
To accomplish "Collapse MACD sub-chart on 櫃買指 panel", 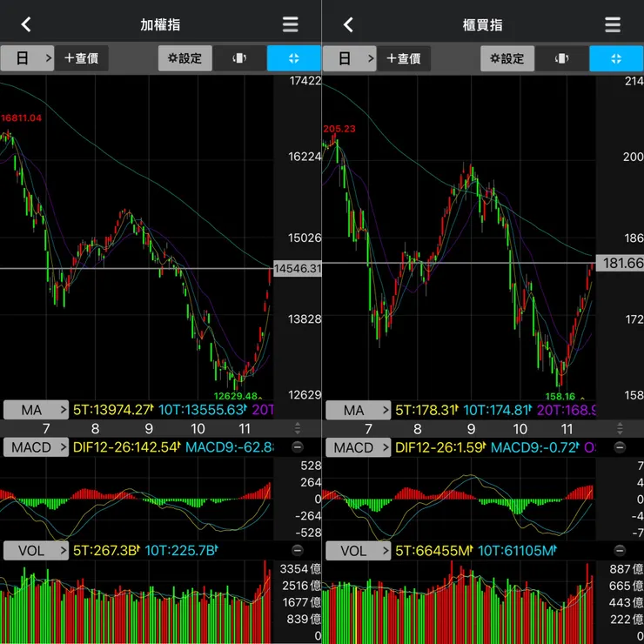I will coord(620,446).
